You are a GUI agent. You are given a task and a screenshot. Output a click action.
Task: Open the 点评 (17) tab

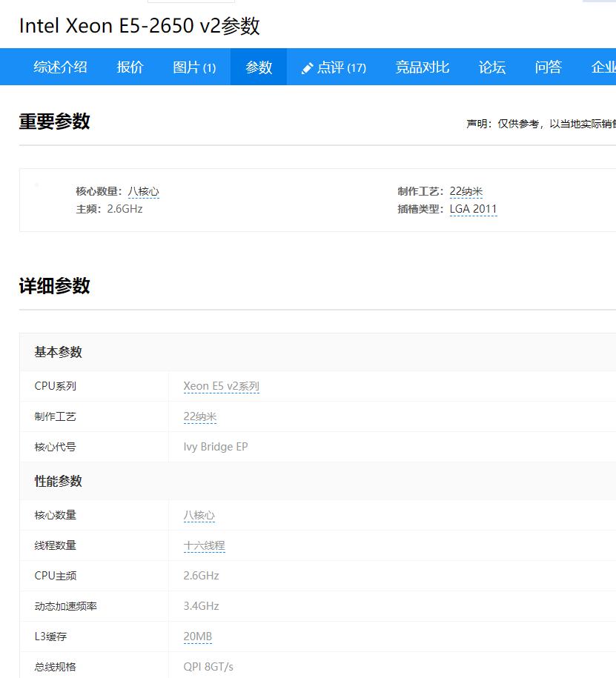[x=338, y=67]
